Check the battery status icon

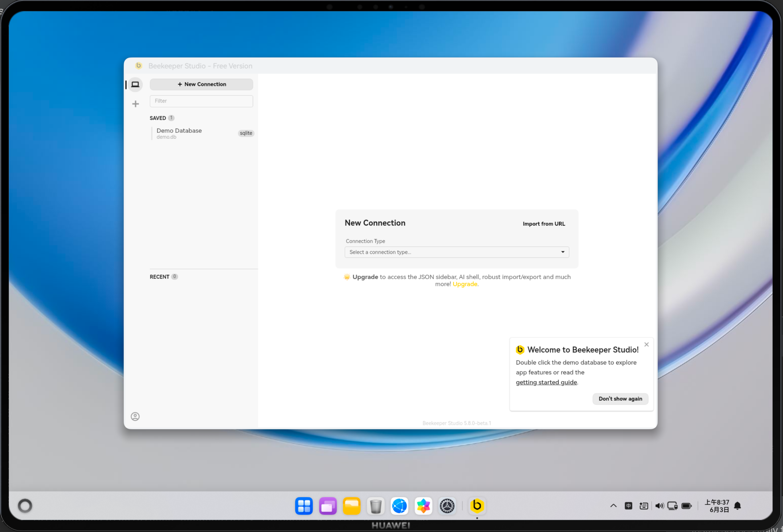coord(687,506)
